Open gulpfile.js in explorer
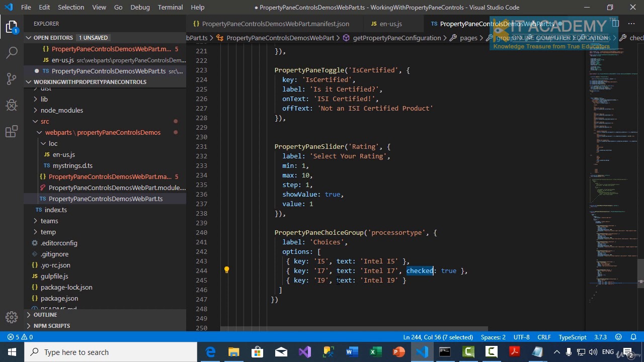 click(x=54, y=276)
